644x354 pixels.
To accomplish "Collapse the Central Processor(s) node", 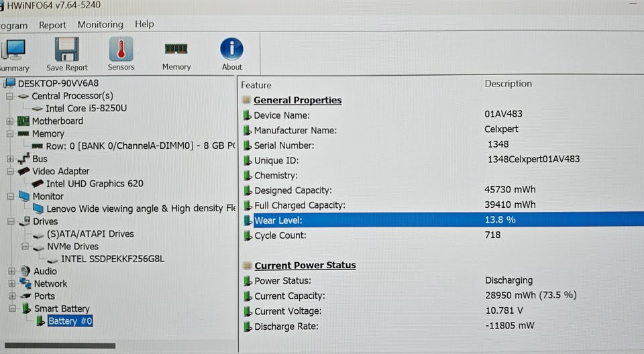I will 9,97.
